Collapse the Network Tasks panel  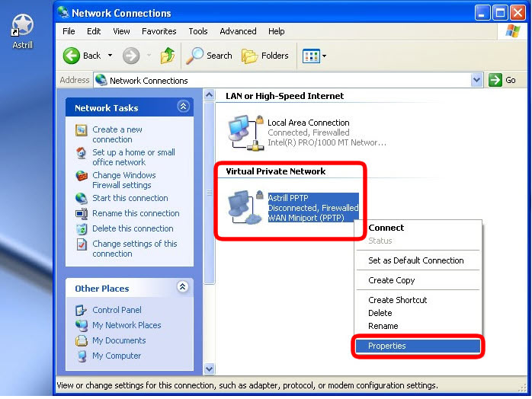183,107
